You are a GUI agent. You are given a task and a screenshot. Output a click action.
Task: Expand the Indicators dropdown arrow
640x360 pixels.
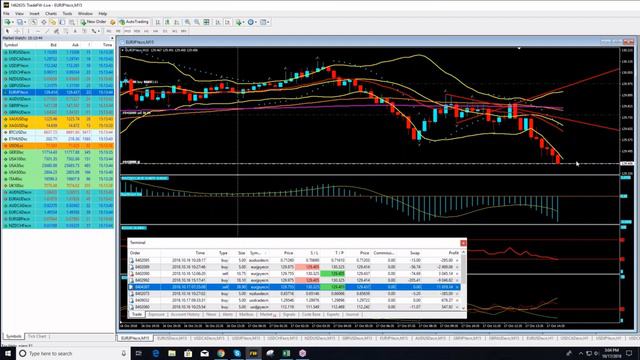pyautogui.click(x=244, y=22)
